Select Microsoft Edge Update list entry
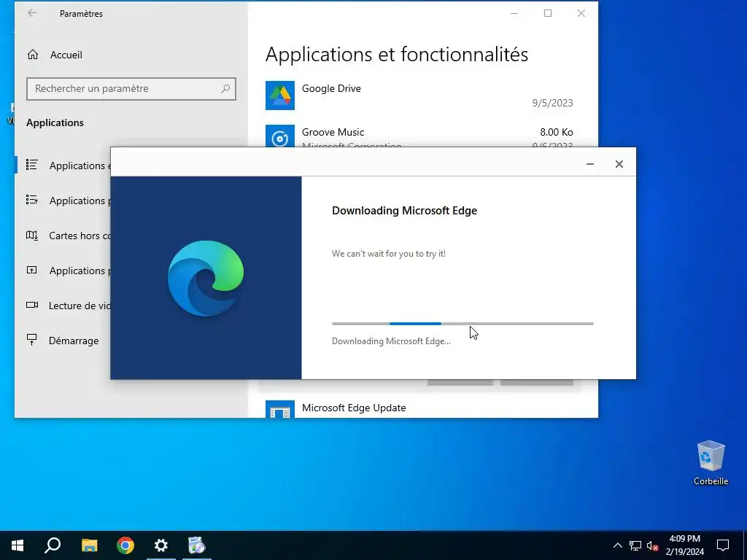Screen dimensions: 747x560 click(354, 408)
